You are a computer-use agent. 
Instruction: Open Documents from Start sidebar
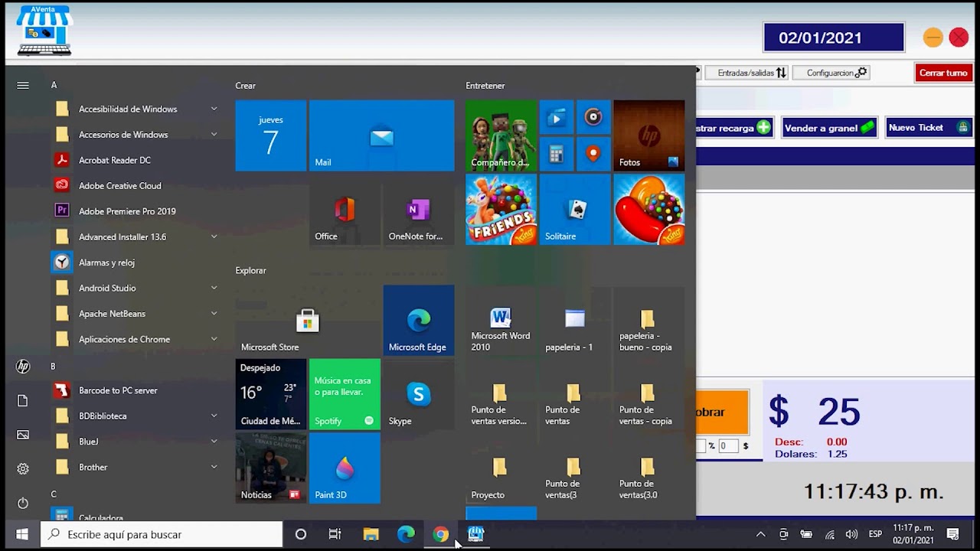coord(22,401)
